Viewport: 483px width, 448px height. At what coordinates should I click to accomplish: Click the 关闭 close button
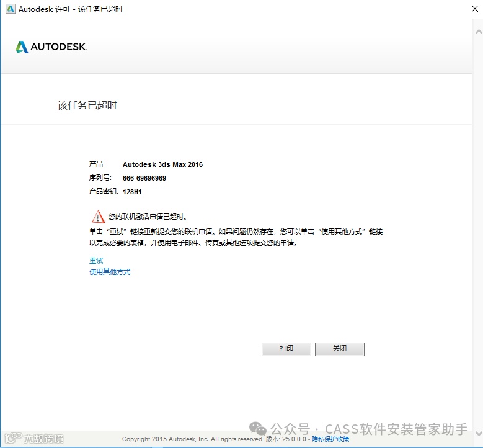click(x=339, y=349)
